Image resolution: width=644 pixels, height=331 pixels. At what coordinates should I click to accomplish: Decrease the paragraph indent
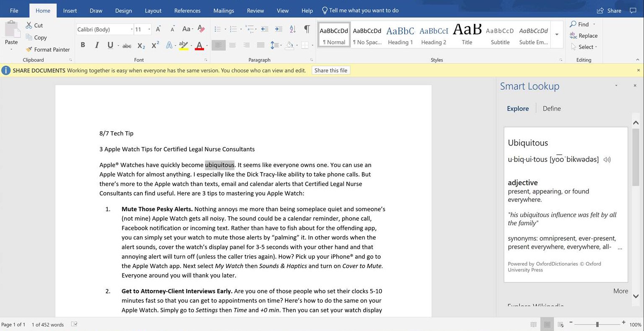[264, 29]
